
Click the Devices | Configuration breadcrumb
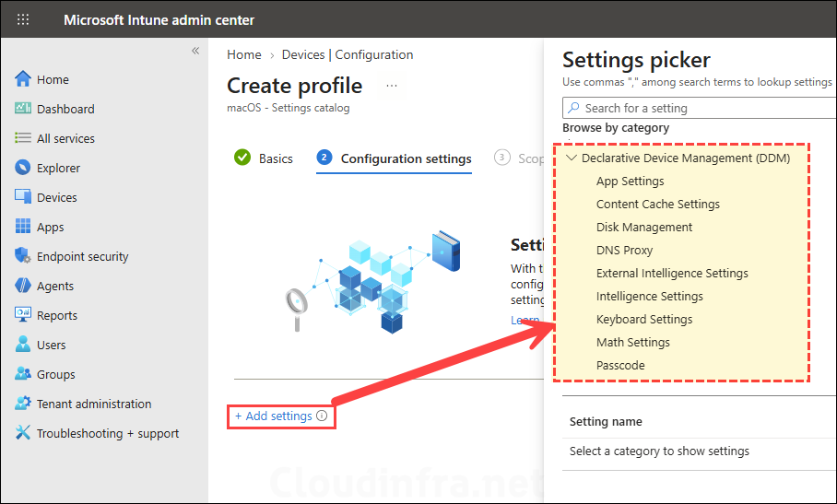click(348, 54)
